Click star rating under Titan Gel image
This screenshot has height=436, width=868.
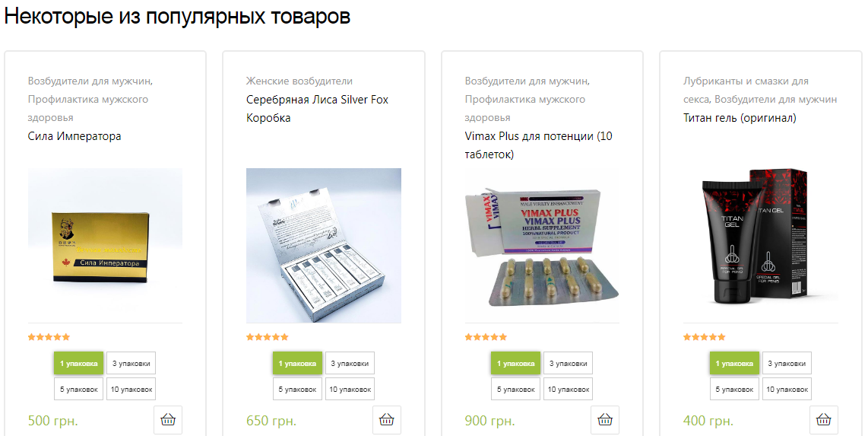click(x=704, y=337)
